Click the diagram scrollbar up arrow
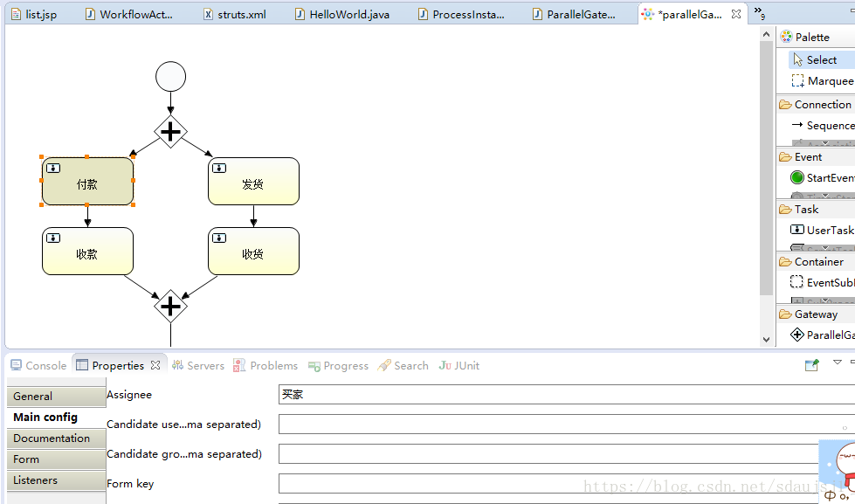The image size is (855, 504). [x=767, y=34]
